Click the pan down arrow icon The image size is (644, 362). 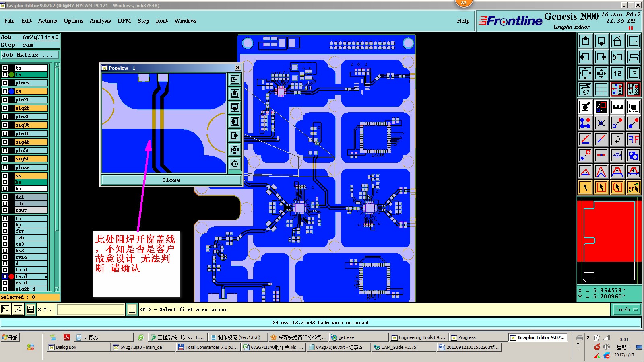click(601, 41)
